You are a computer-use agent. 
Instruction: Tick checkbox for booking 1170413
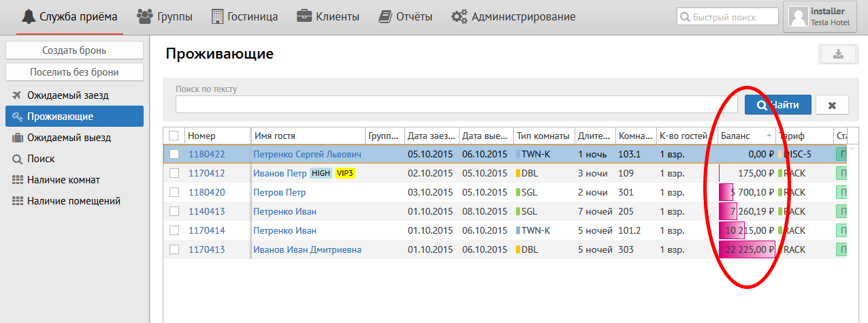click(174, 249)
